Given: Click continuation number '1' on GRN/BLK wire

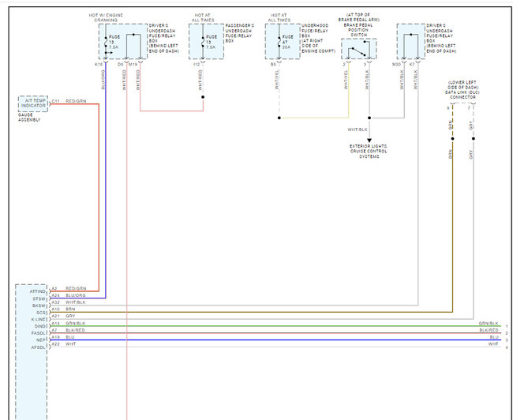Looking at the screenshot, I should 507,327.
